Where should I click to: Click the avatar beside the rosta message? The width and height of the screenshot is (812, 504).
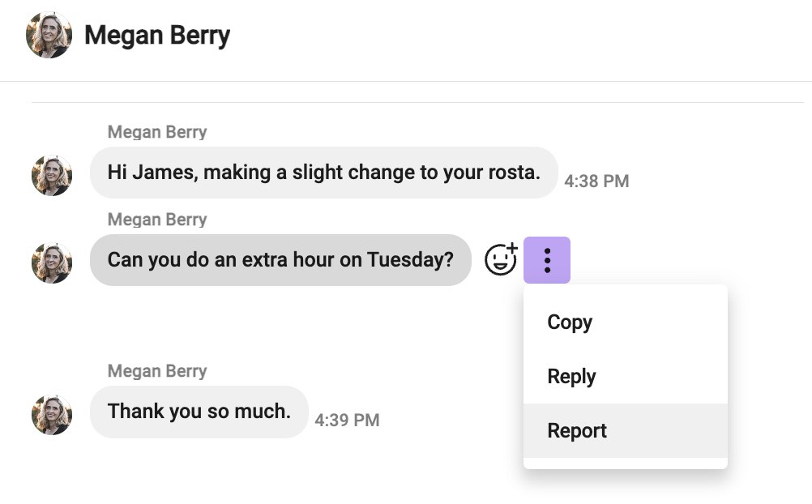[52, 176]
